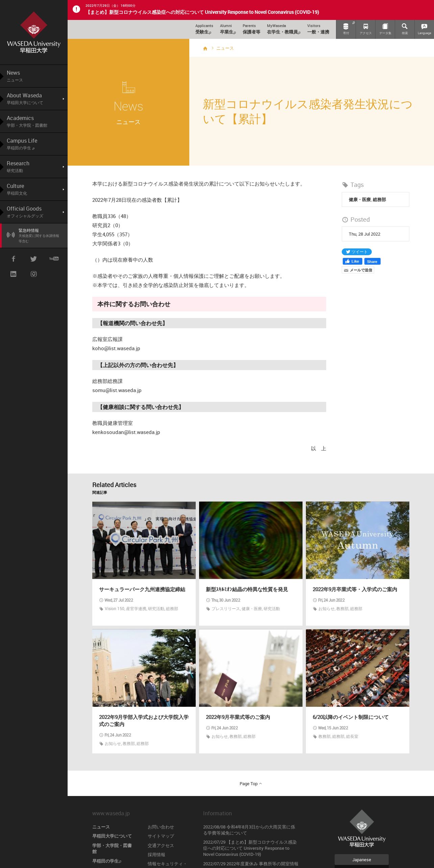Screen dimensions: 434x868
Task: Select Visitors 一般・連携 in the top menu
Action: (x=318, y=29)
